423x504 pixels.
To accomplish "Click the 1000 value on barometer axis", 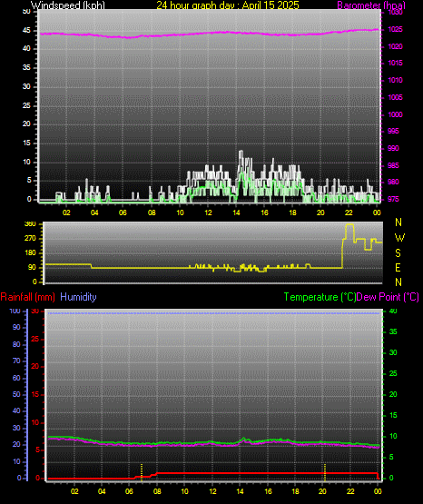I will click(396, 114).
